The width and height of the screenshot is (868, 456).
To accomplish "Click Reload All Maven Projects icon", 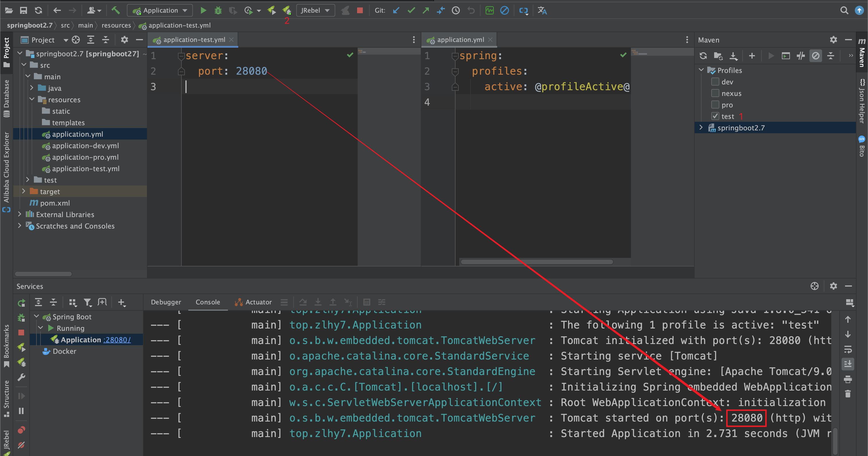I will pyautogui.click(x=703, y=56).
